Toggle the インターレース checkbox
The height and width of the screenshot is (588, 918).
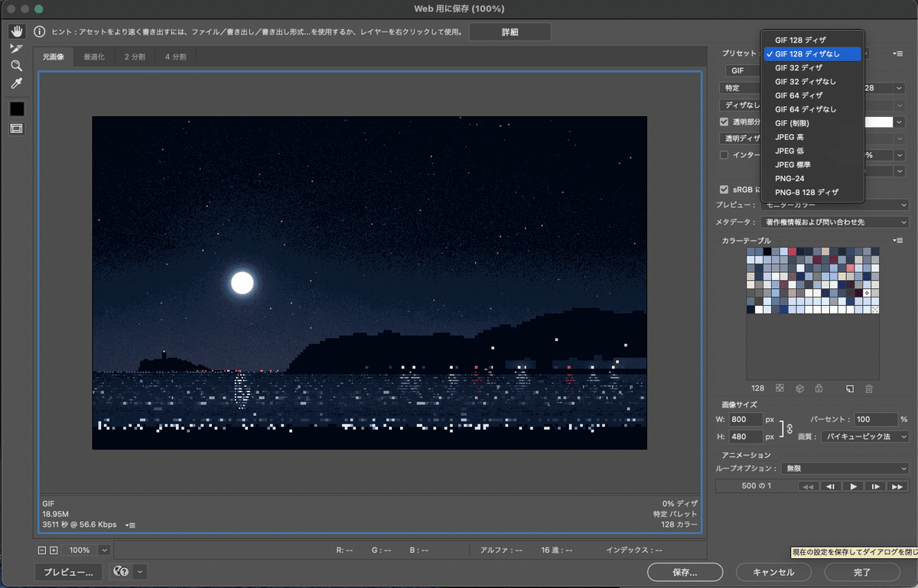click(x=724, y=155)
